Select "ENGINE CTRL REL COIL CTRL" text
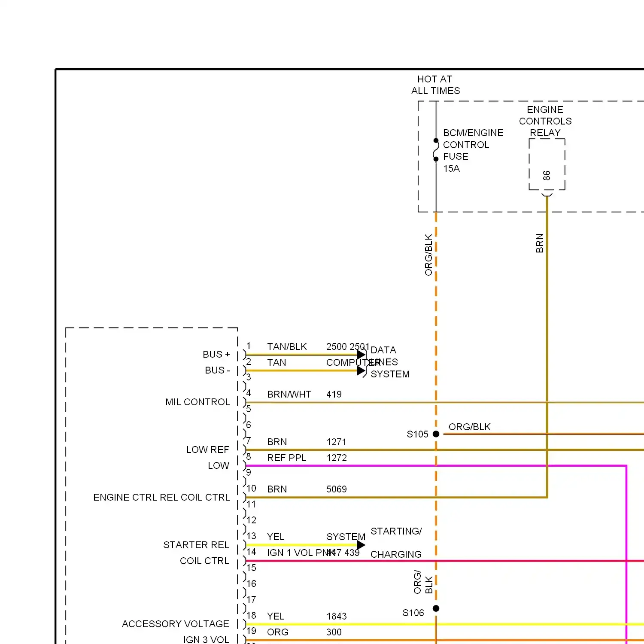The width and height of the screenshot is (644, 644). [x=161, y=497]
